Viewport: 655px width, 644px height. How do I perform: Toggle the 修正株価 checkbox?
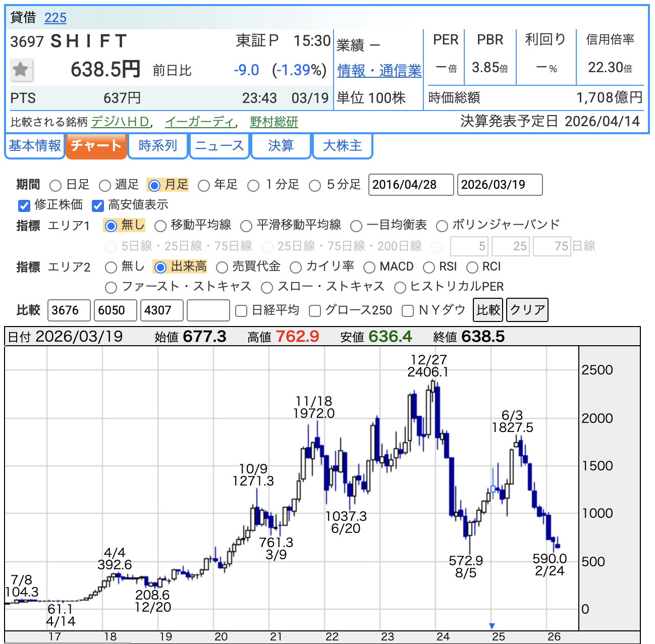(x=24, y=205)
